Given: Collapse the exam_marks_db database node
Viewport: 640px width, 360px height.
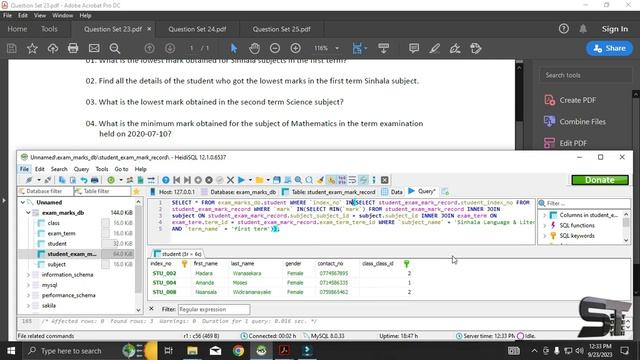Looking at the screenshot, I should [28, 213].
